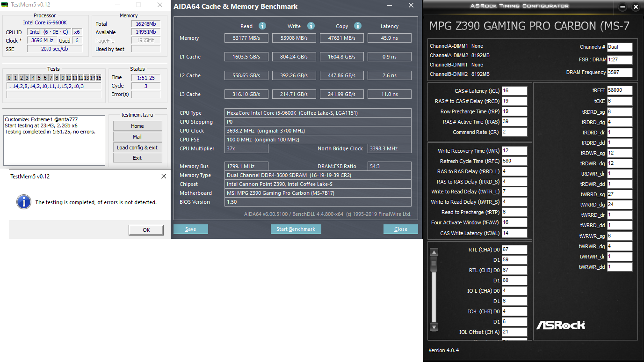Click the CAS Write Latency (tCWL) field
This screenshot has width=644, height=362.
(x=514, y=233)
